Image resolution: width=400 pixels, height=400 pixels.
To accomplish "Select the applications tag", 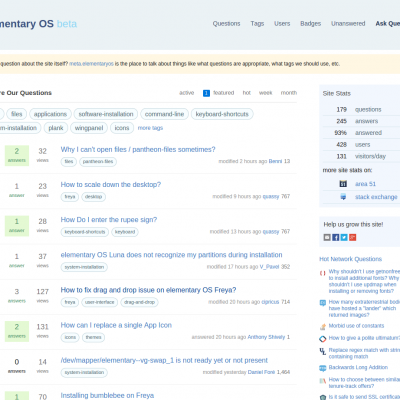I will pyautogui.click(x=50, y=114).
